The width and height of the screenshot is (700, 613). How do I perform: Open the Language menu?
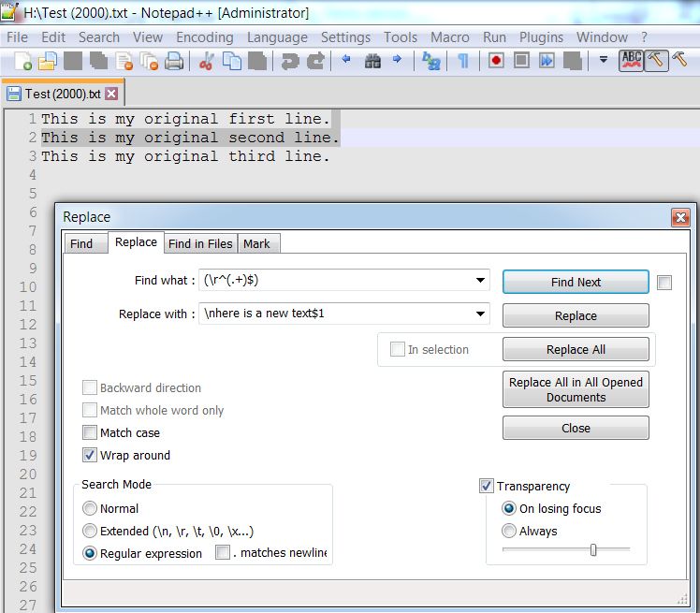[x=277, y=37]
